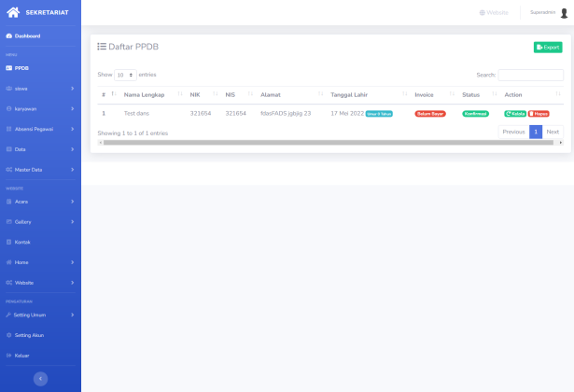Click the red Hapus button in the row

pos(539,114)
